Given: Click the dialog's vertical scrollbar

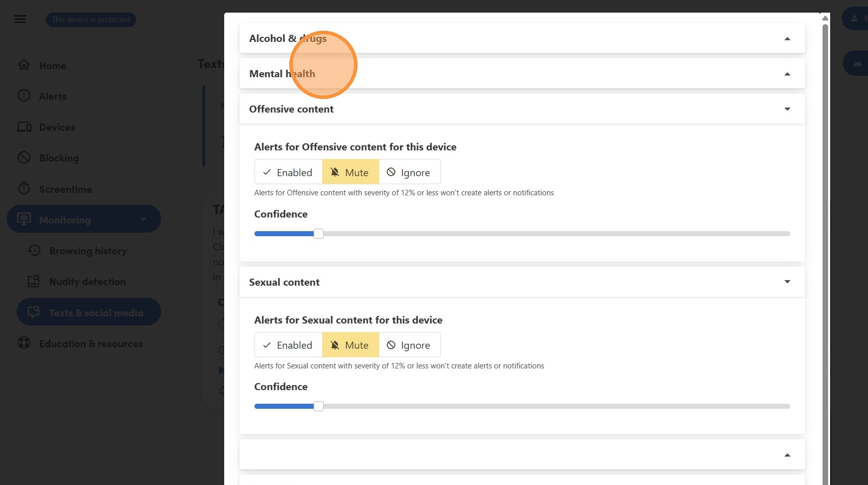Looking at the screenshot, I should (x=825, y=252).
